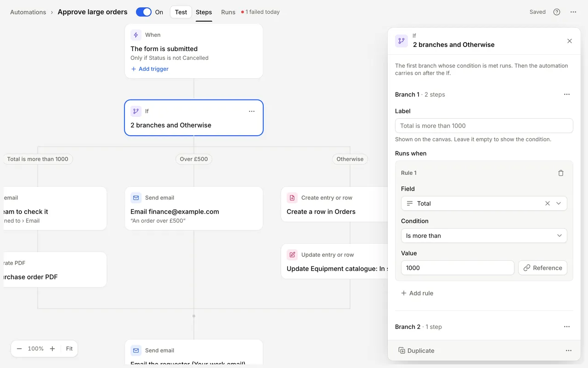Open top bar more options menu
This screenshot has height=368, width=588.
pyautogui.click(x=573, y=12)
